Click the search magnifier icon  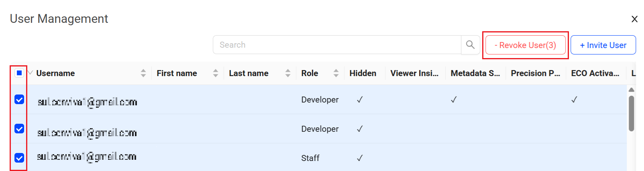tap(470, 45)
